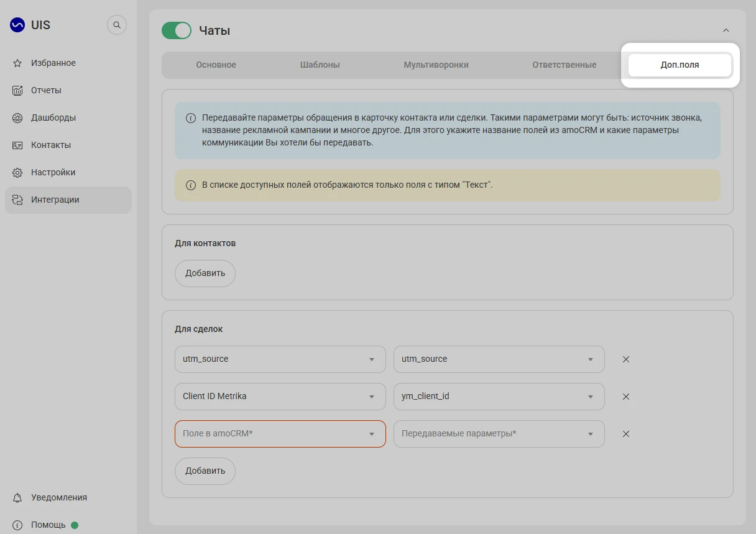
Task: Go to Настройки menu label
Action: pyautogui.click(x=53, y=172)
